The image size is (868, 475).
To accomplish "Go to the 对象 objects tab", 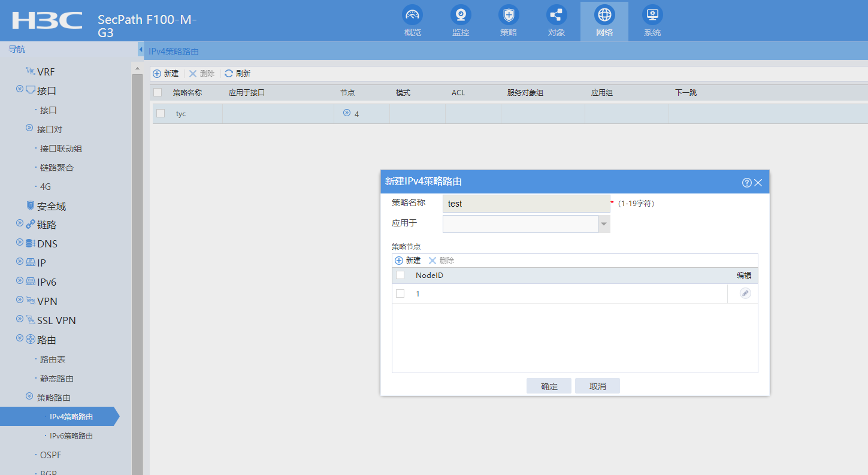I will pyautogui.click(x=556, y=21).
